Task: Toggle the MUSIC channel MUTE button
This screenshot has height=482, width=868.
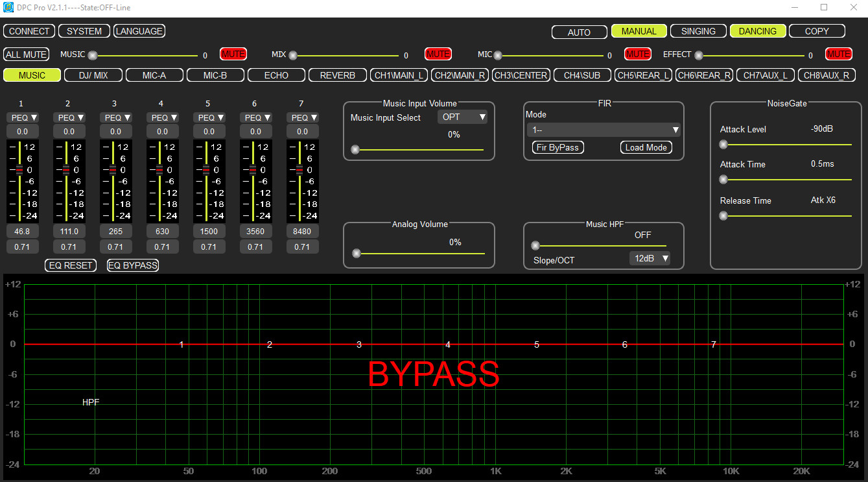Action: [233, 54]
